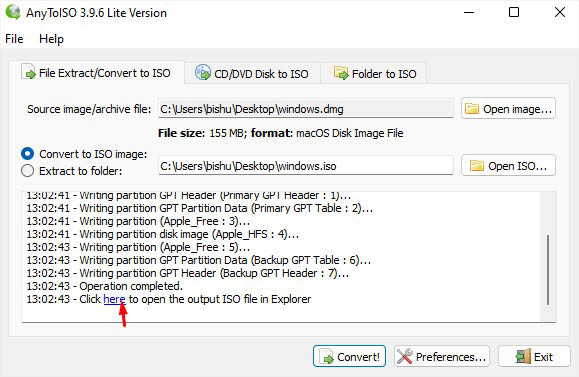Image resolution: width=579 pixels, height=377 pixels.
Task: Close the AnyToISO window
Action: tap(560, 13)
